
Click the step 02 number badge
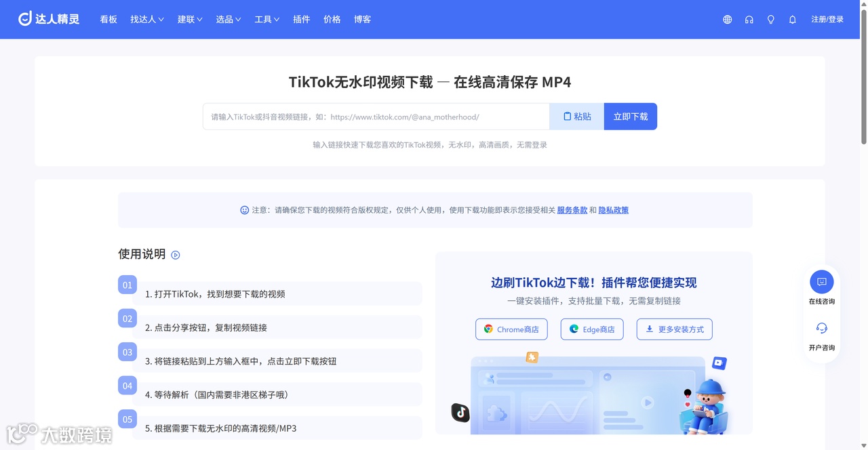click(x=127, y=319)
